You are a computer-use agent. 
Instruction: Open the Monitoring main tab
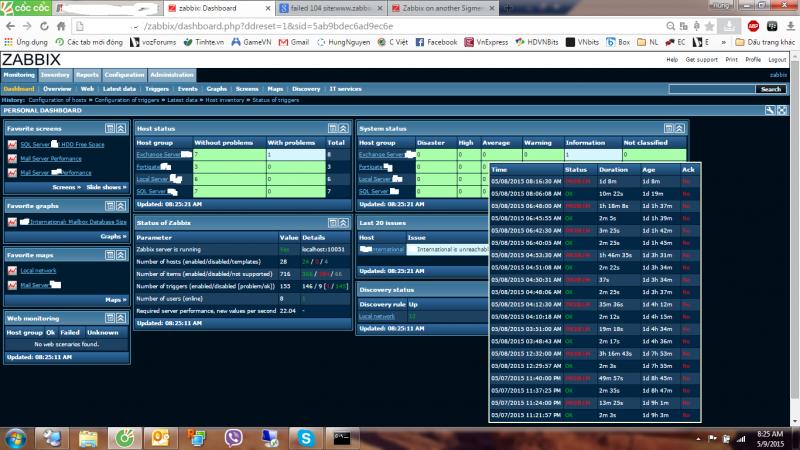(x=19, y=75)
